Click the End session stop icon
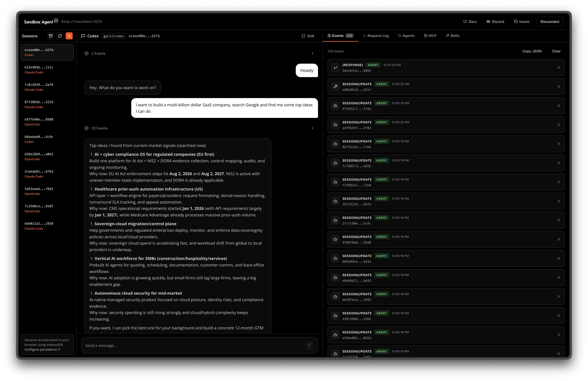 [304, 36]
